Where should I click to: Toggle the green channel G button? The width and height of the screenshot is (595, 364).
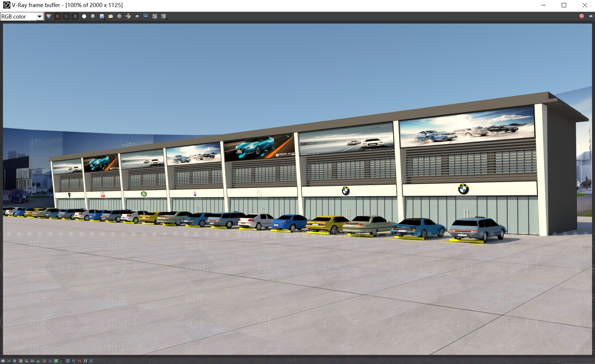[66, 16]
